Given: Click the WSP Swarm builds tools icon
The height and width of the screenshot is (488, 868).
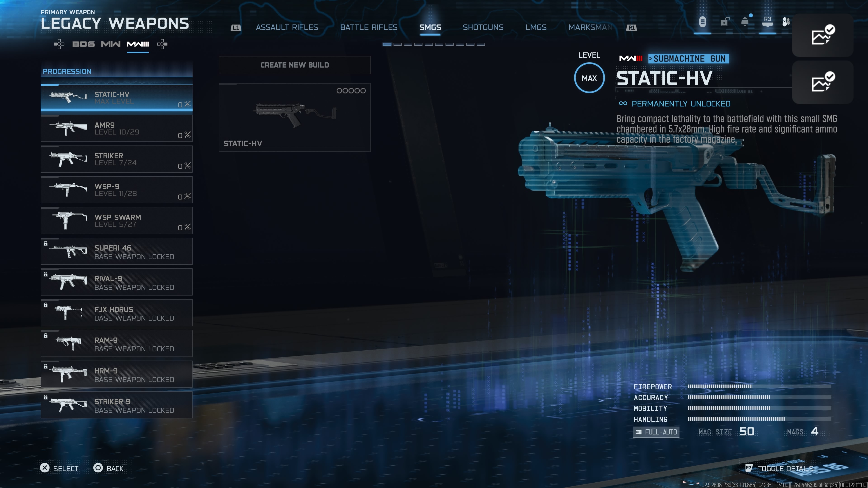Looking at the screenshot, I should (x=187, y=227).
